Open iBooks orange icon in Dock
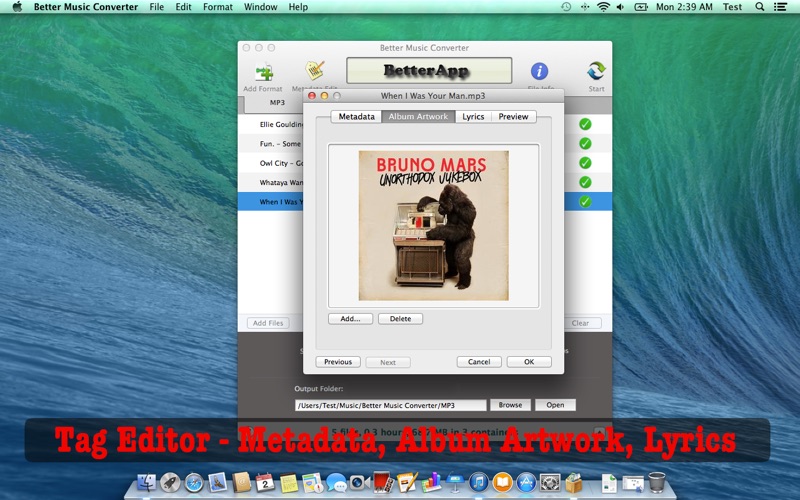The image size is (800, 500). point(502,482)
